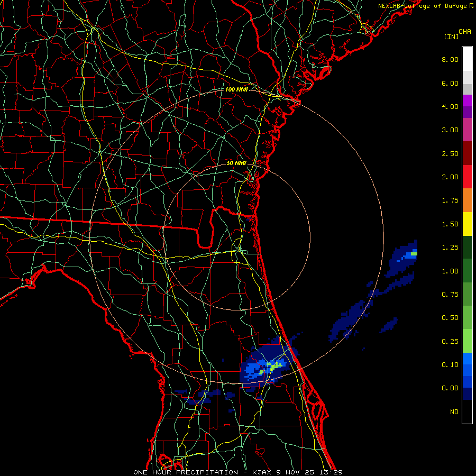Click the 2.50 legend value
This screenshot has height=476, width=476.
tap(450, 153)
